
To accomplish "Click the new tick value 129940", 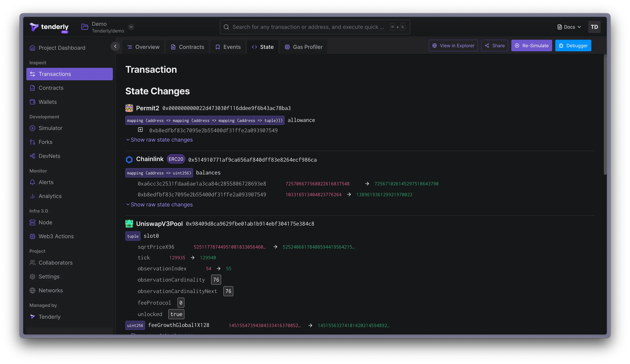I will (208, 258).
